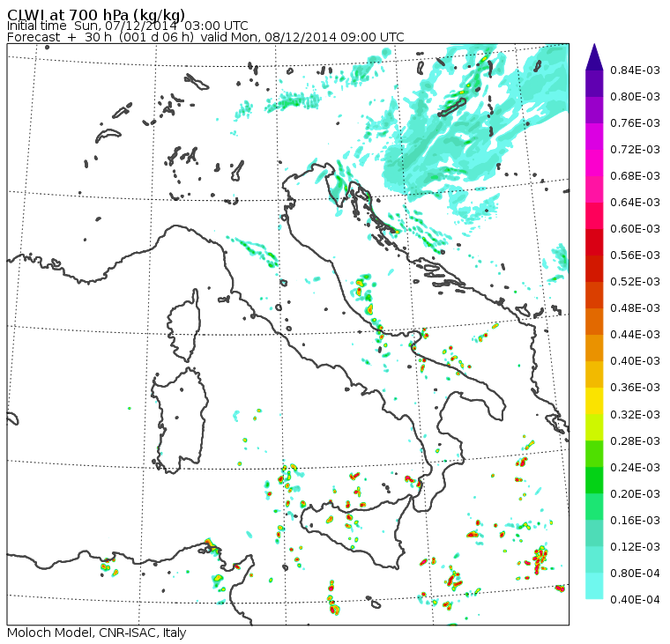Click the 0.48E-03 scale label
The image size is (670, 644).
pyautogui.click(x=635, y=308)
